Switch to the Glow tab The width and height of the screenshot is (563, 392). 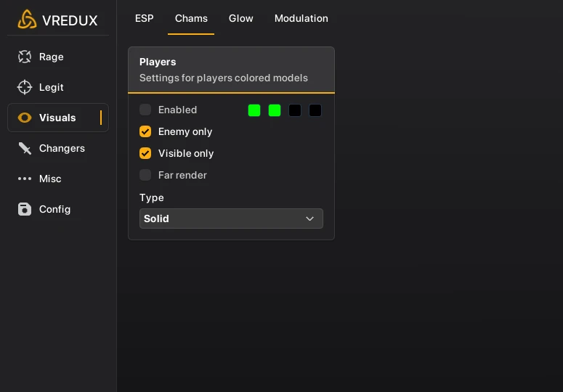(241, 18)
